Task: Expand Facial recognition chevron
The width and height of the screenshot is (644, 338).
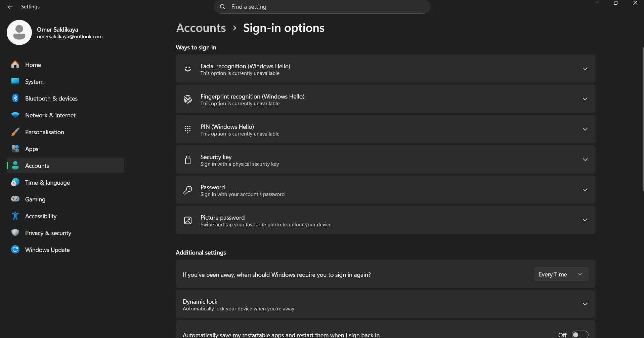Action: (x=585, y=69)
